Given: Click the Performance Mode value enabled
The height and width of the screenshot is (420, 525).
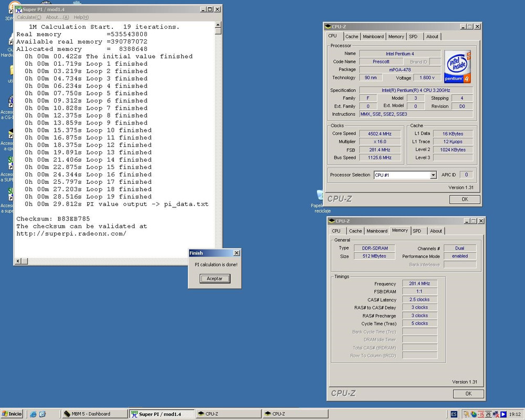Looking at the screenshot, I should point(460,256).
